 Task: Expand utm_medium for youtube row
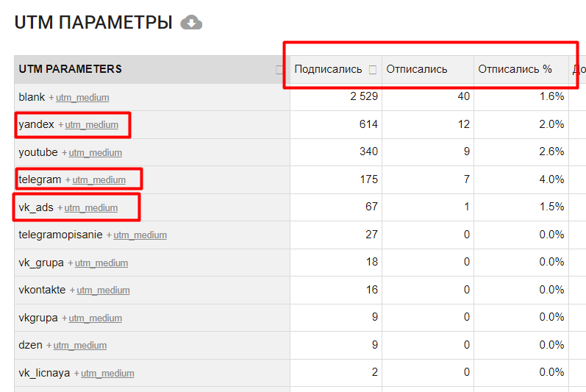pyautogui.click(x=96, y=152)
